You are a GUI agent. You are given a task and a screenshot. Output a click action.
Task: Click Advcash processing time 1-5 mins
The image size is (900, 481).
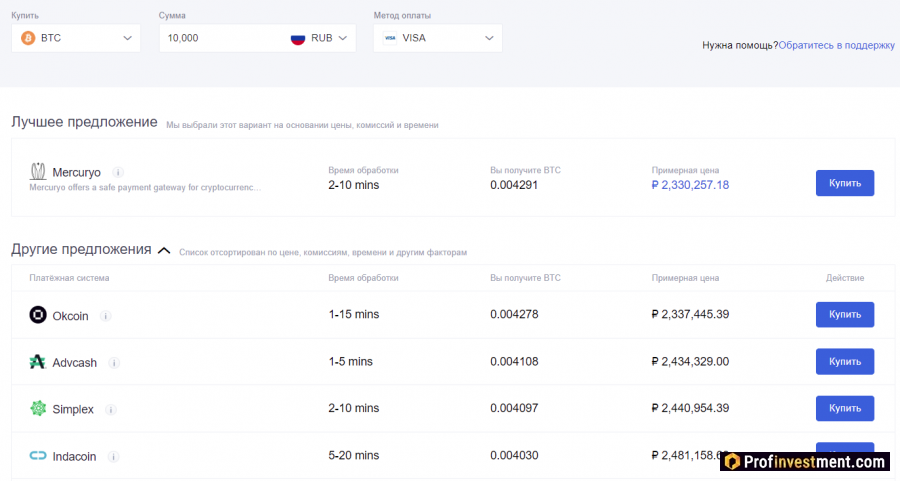point(351,362)
